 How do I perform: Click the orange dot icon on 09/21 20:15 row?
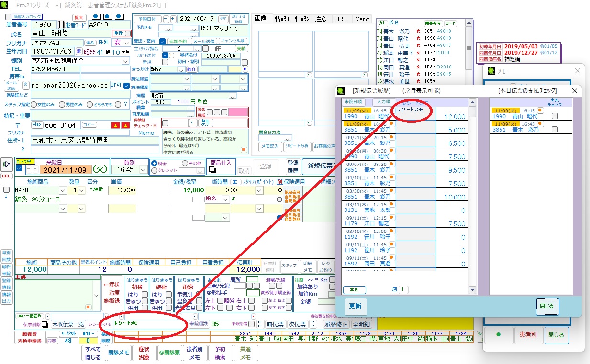pyautogui.click(x=391, y=137)
